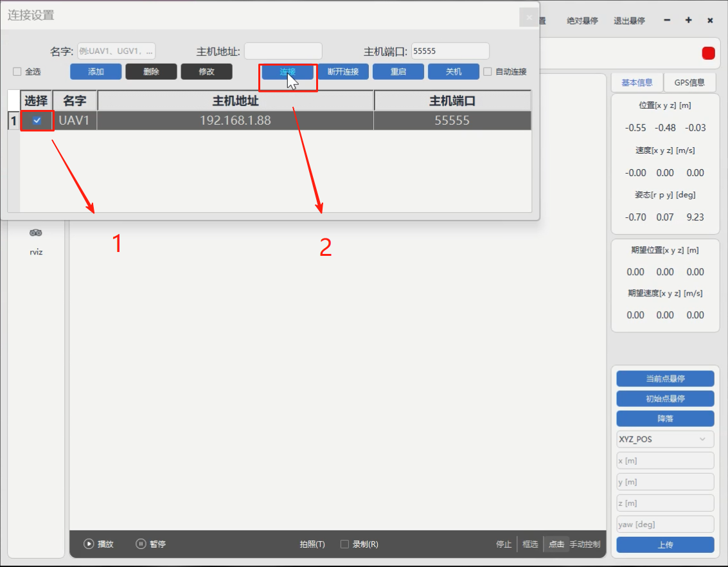Click the 连接 connect button

(287, 71)
